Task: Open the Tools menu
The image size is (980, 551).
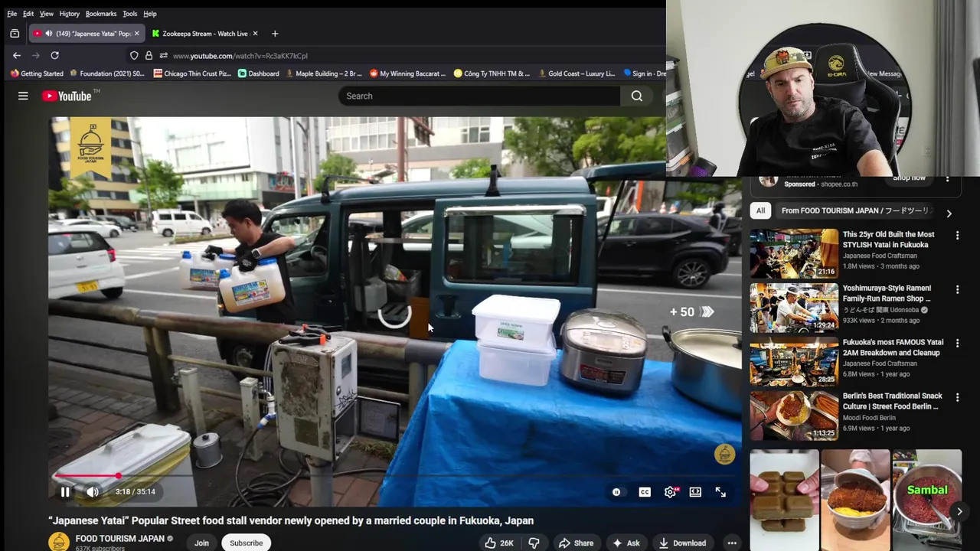Action: coord(130,14)
